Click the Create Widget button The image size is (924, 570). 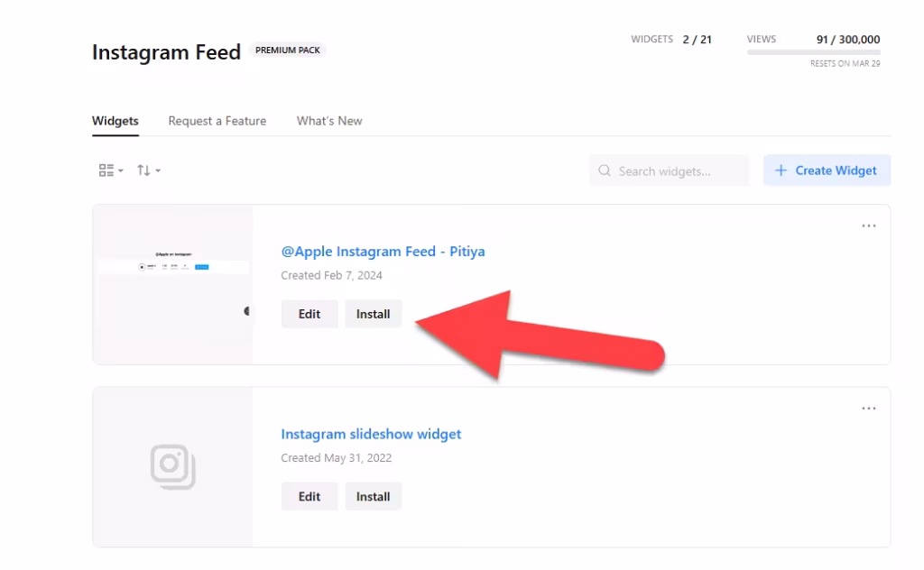tap(827, 170)
